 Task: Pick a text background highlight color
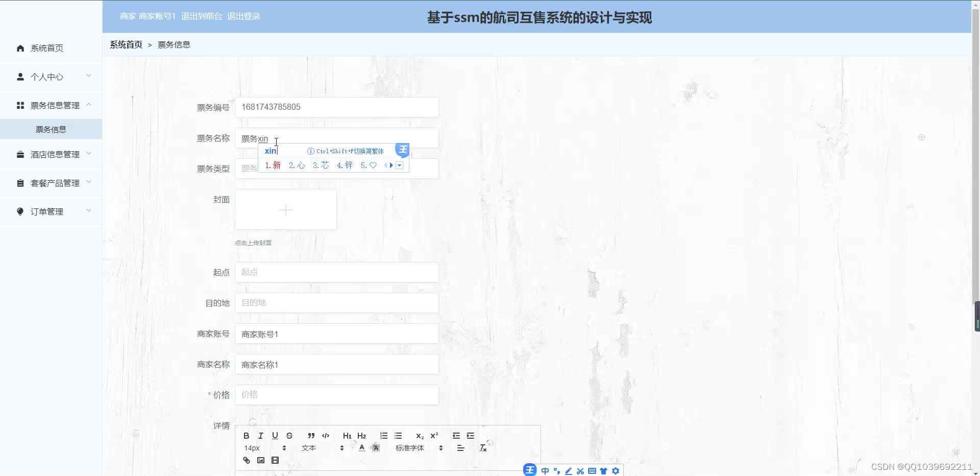[376, 448]
